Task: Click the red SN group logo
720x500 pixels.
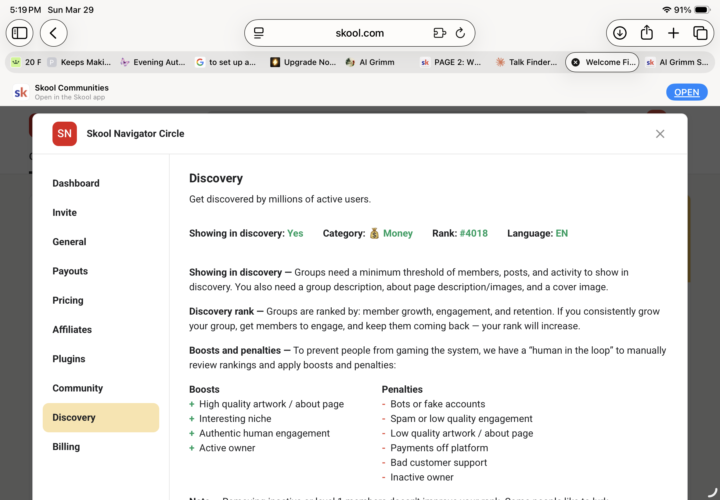Action: point(64,134)
